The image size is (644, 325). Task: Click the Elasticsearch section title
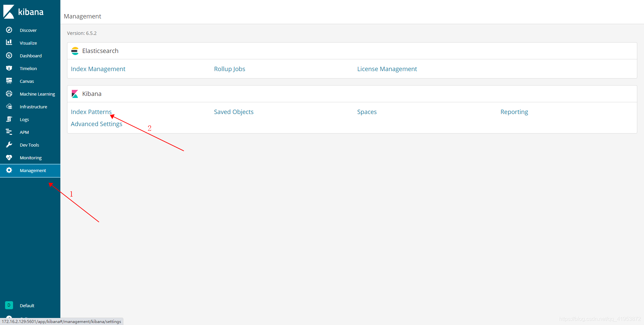[x=100, y=51]
